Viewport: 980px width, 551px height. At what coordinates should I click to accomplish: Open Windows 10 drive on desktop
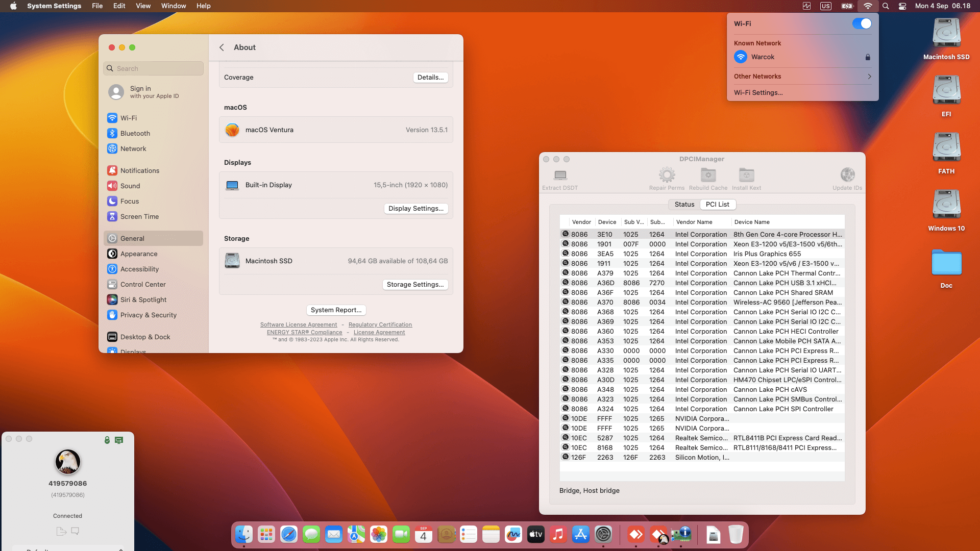pos(946,210)
